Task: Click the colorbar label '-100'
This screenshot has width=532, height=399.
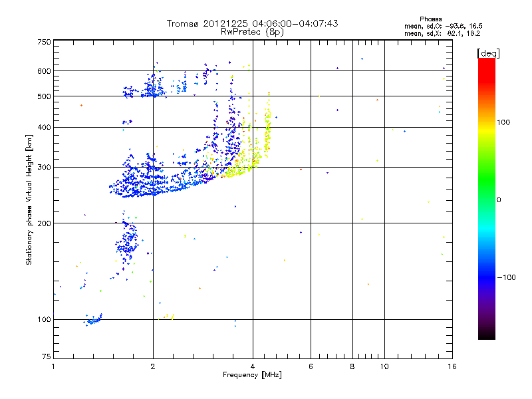Action: 506,277
